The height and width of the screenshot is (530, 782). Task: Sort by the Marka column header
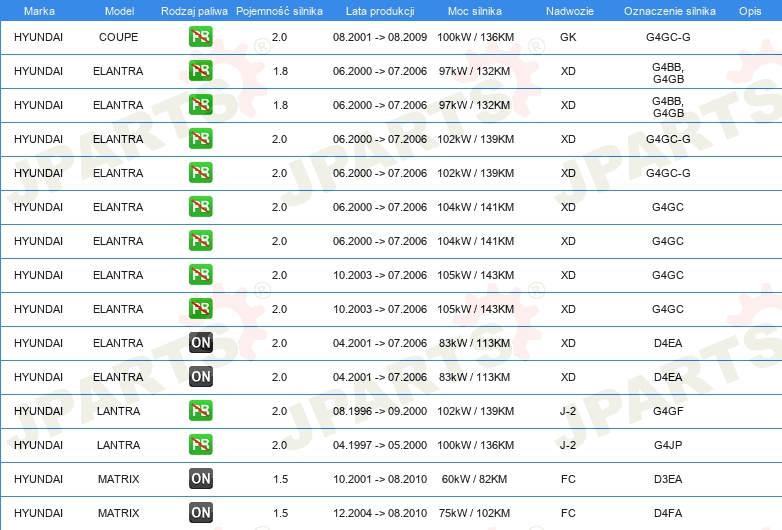point(39,11)
